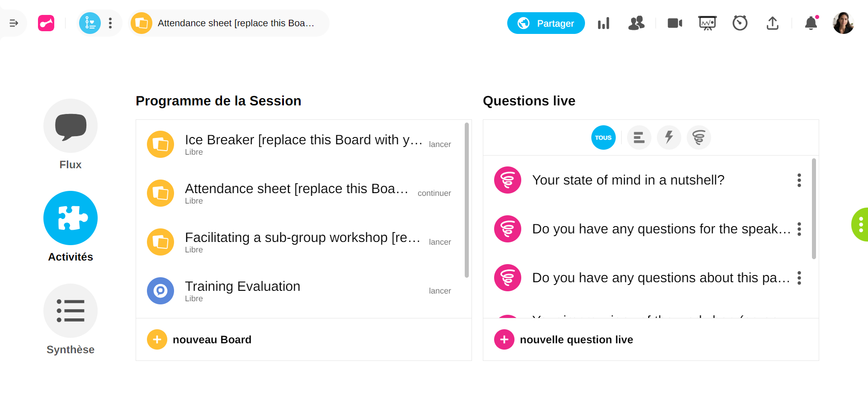This screenshot has height=398, width=868.
Task: Open the statistics bar chart icon
Action: coord(604,23)
